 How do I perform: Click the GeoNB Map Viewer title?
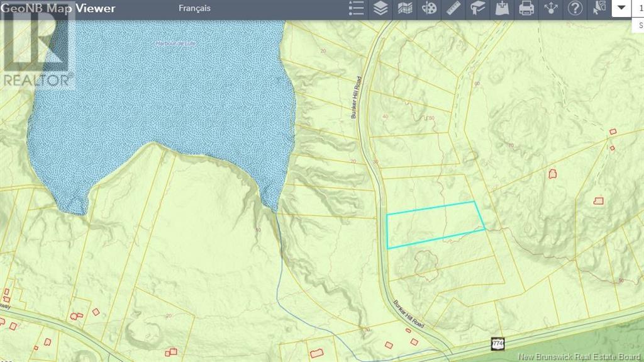(58, 8)
